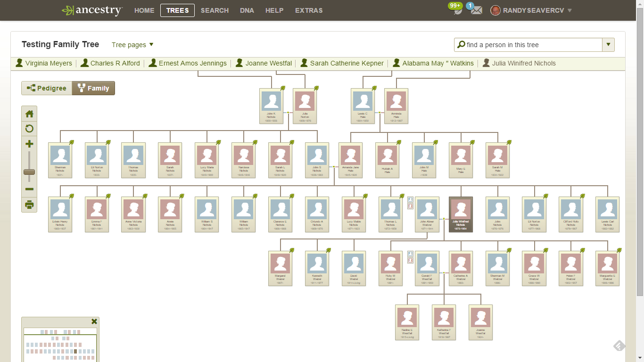This screenshot has width=644, height=362.
Task: Open the find-a-person dropdown arrow
Action: (608, 44)
